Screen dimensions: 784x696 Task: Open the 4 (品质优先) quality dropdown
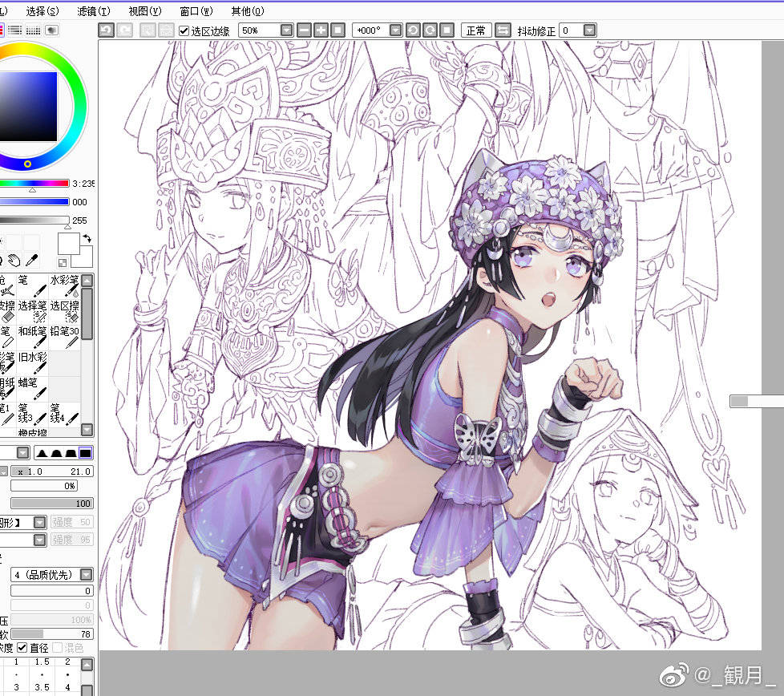click(x=87, y=574)
